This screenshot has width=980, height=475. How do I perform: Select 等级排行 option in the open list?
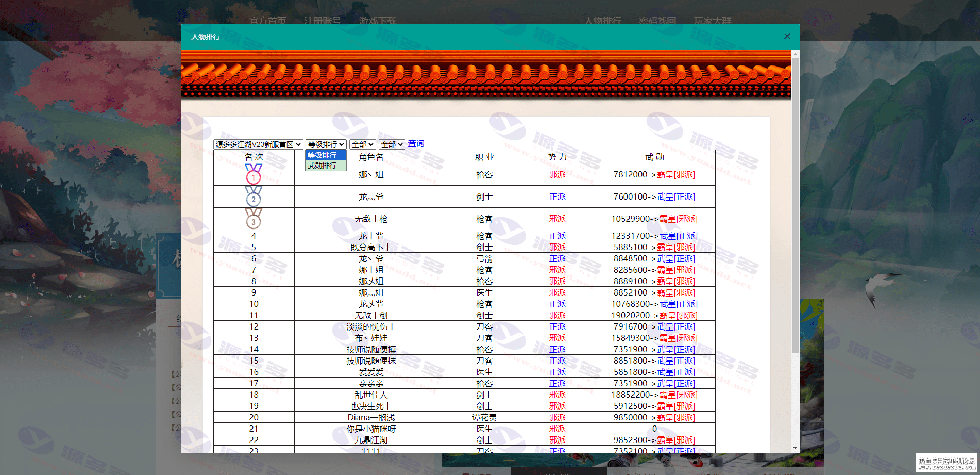(x=326, y=155)
